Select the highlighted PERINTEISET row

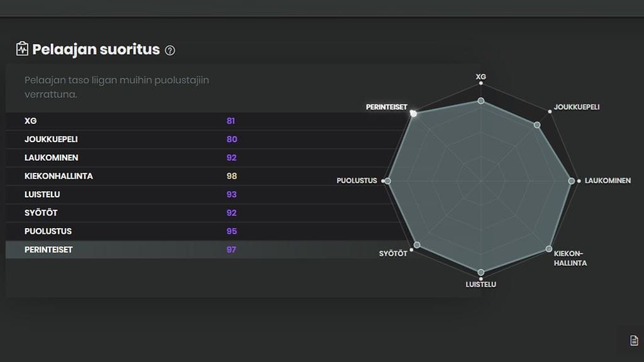pos(126,250)
